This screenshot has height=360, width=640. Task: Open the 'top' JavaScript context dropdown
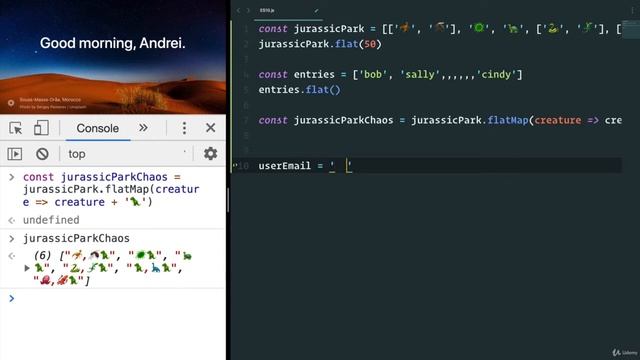tap(127, 154)
